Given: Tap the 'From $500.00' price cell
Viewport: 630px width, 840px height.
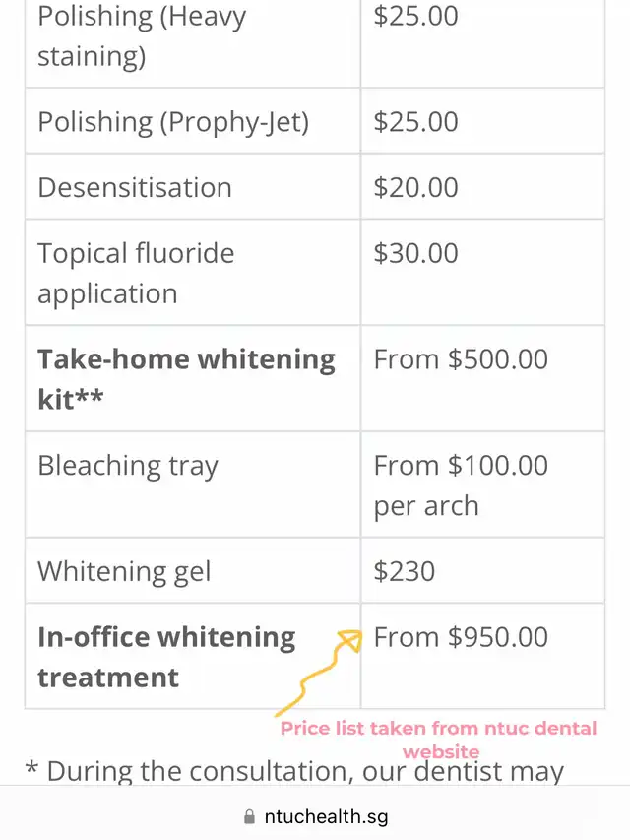Looking at the screenshot, I should (x=461, y=359).
